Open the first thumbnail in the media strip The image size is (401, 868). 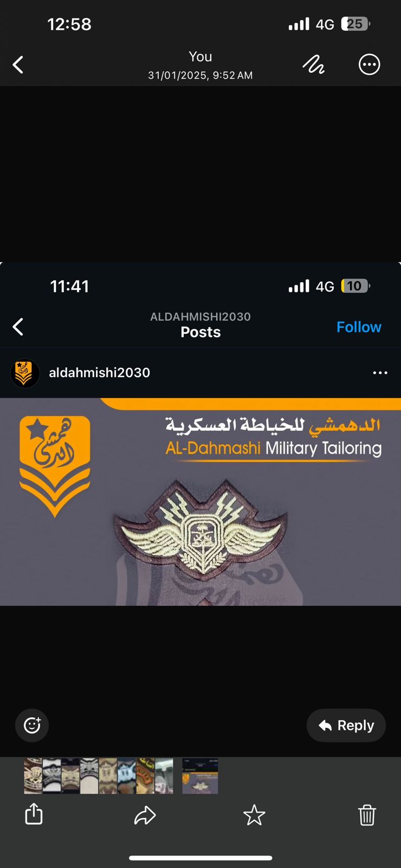pos(33,776)
